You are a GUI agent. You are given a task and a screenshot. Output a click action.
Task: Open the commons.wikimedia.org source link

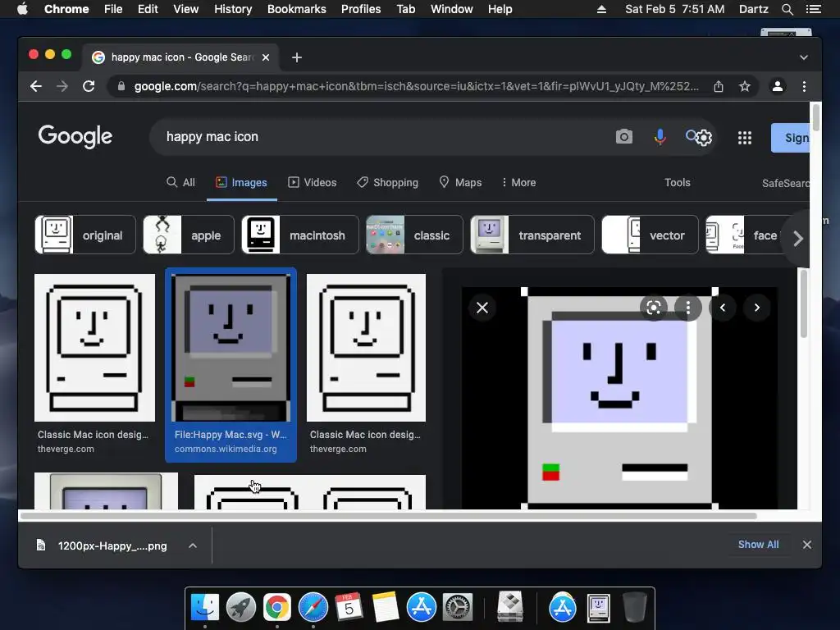pyautogui.click(x=226, y=449)
